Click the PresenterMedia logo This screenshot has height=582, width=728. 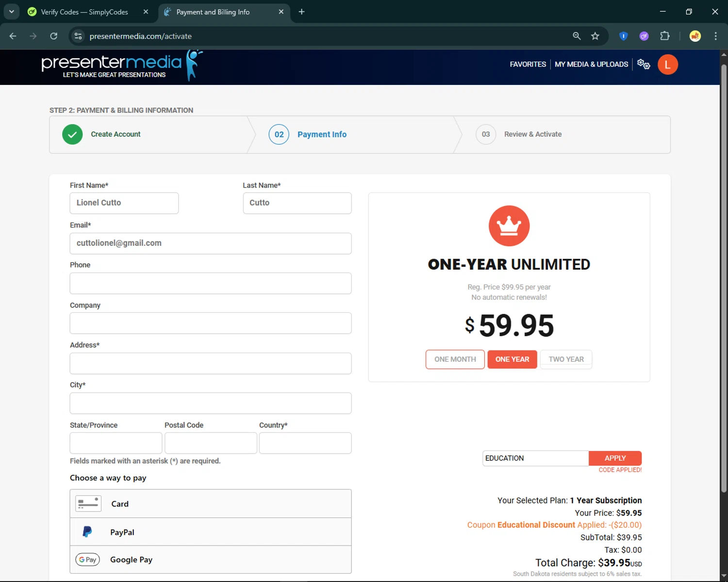click(122, 65)
